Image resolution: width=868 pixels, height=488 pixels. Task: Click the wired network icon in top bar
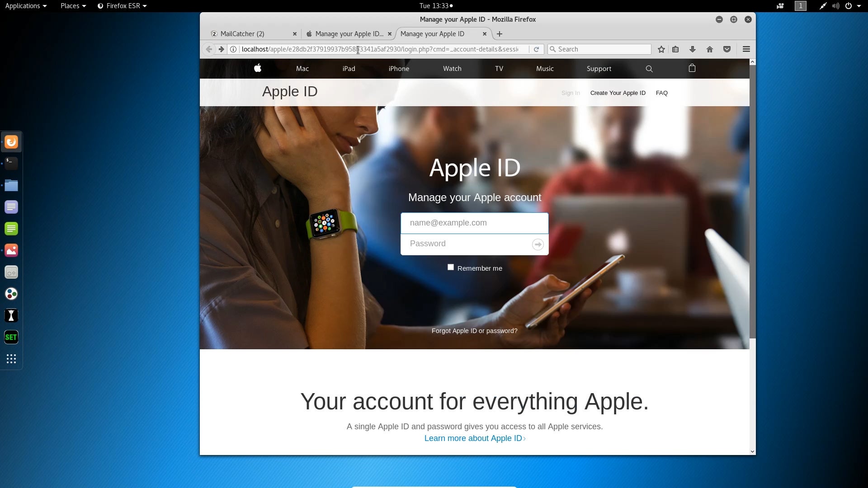[823, 6]
